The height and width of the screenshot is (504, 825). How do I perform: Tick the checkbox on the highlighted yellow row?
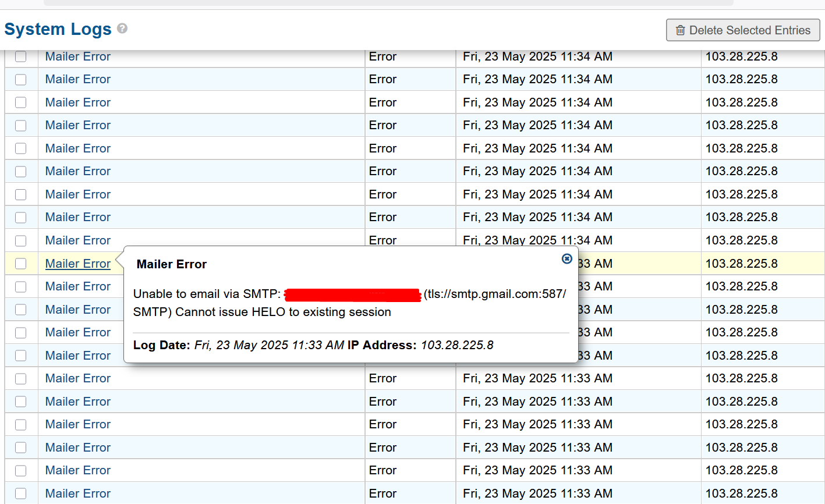coord(21,264)
